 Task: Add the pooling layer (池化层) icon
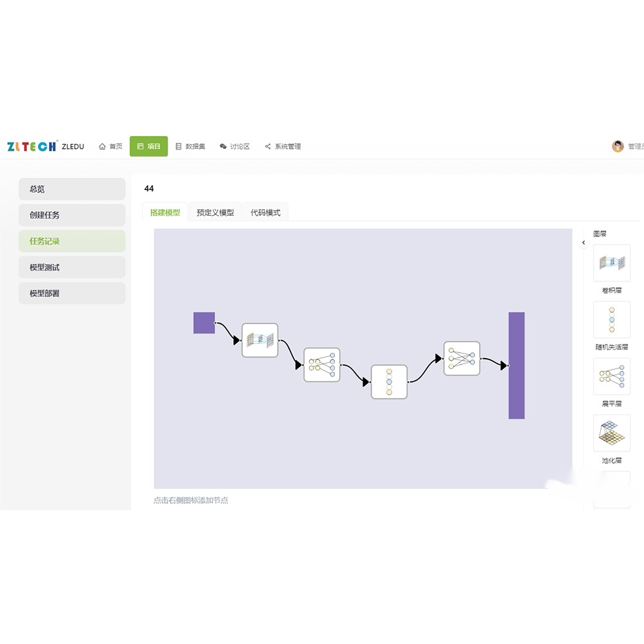pyautogui.click(x=611, y=433)
